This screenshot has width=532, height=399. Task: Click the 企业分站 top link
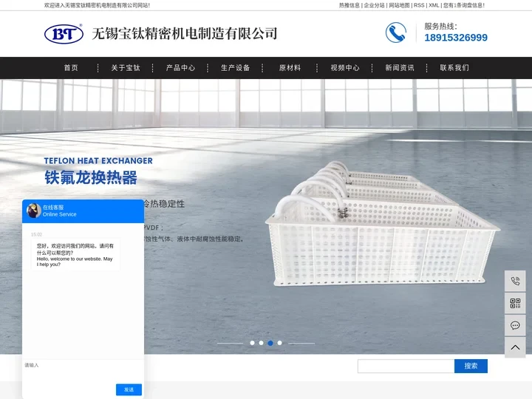(x=374, y=5)
